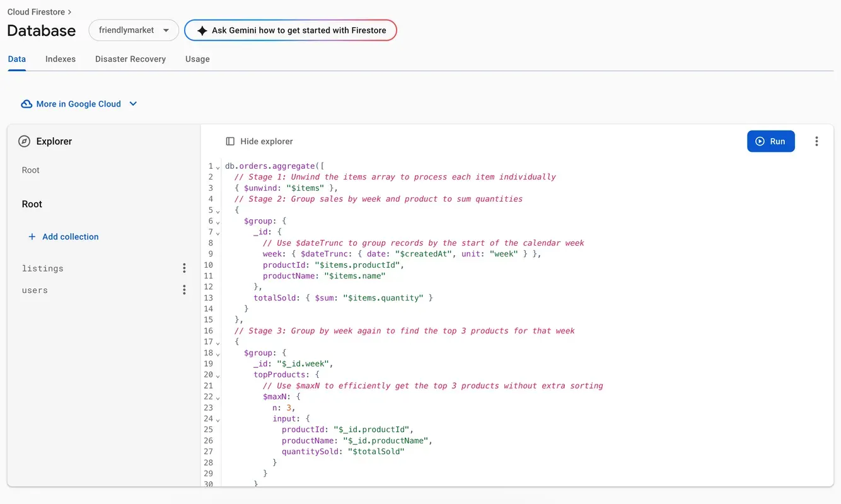The height and width of the screenshot is (504, 841).
Task: Expand the More in Google Cloud chevron
Action: pyautogui.click(x=133, y=104)
